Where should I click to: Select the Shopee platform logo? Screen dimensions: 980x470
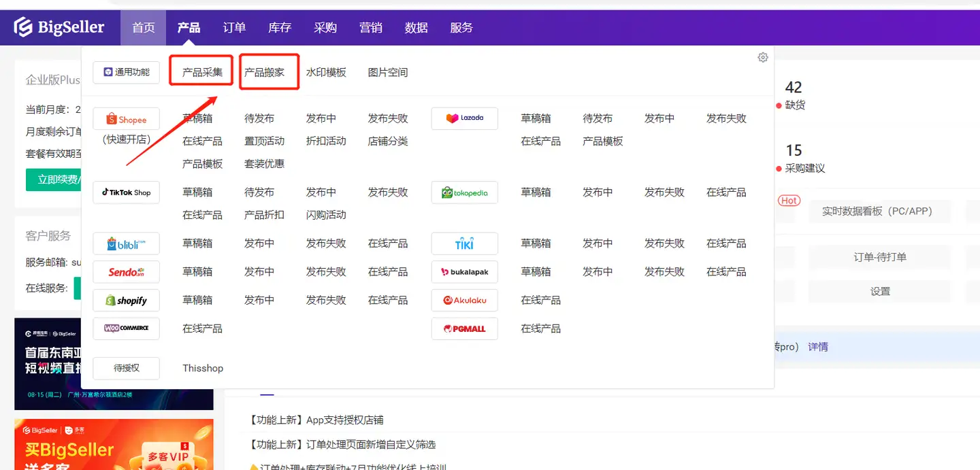[127, 119]
